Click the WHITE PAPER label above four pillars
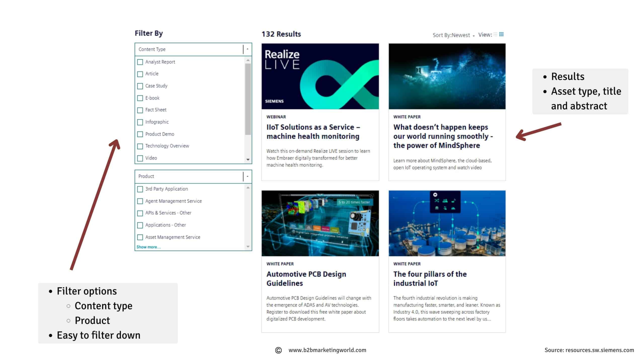Screen dimensions: 644x362 [407, 264]
